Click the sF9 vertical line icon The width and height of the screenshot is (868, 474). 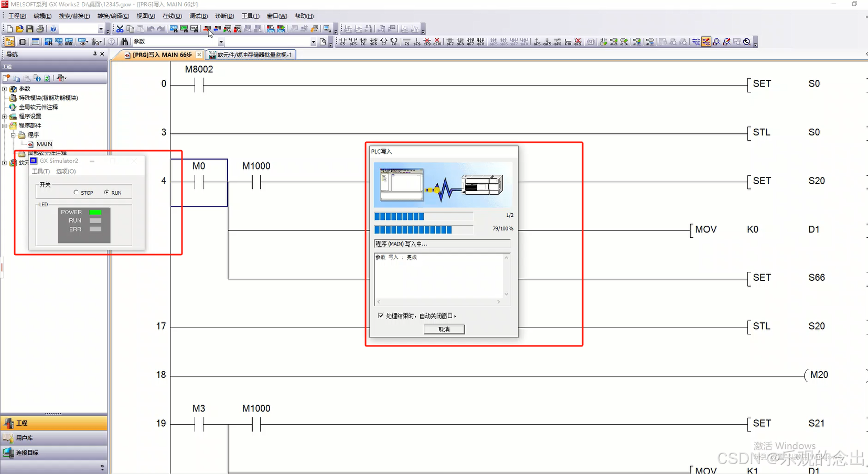coord(417,41)
